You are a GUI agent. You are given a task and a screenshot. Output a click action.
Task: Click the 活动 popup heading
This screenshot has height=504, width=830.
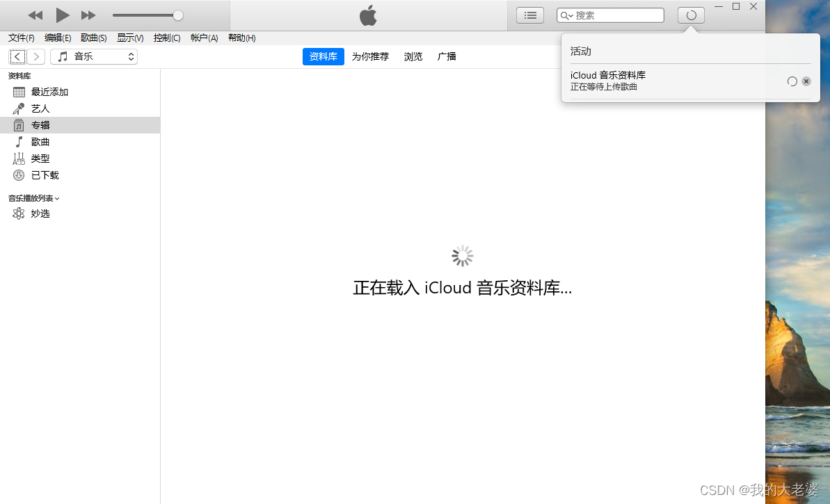pyautogui.click(x=581, y=51)
